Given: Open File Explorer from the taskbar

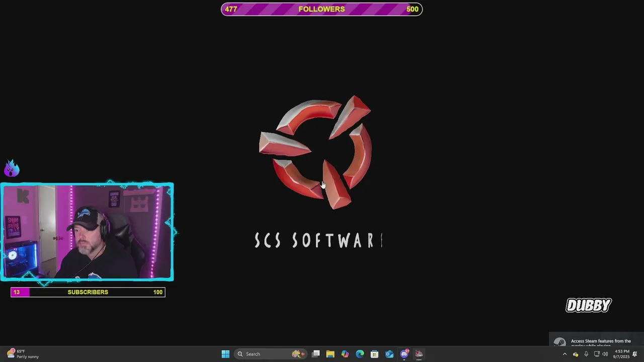Looking at the screenshot, I should coord(330,354).
